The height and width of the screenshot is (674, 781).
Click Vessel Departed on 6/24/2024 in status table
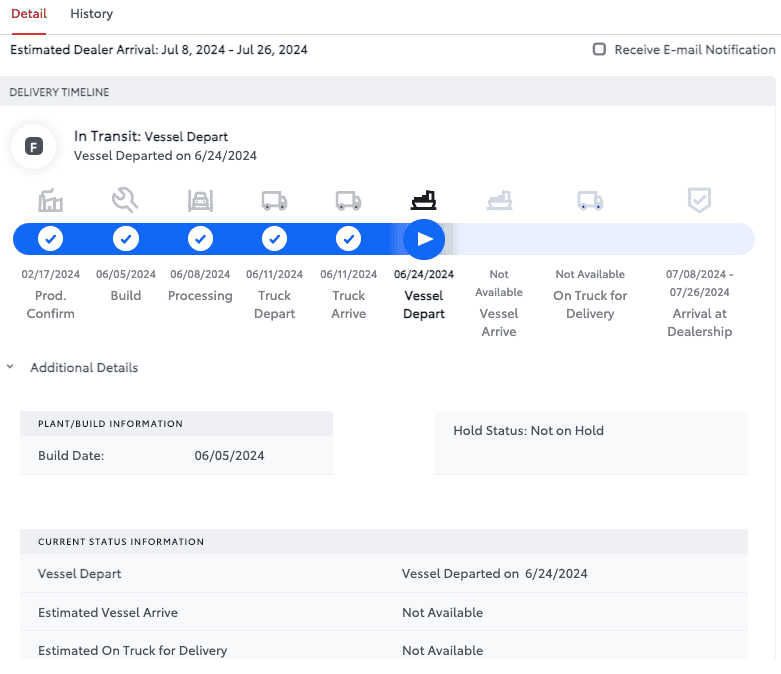(495, 573)
